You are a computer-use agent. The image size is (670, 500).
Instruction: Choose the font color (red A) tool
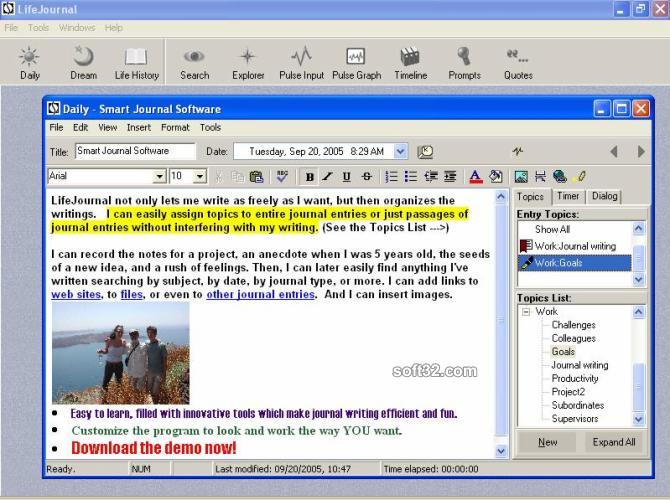pyautogui.click(x=476, y=176)
